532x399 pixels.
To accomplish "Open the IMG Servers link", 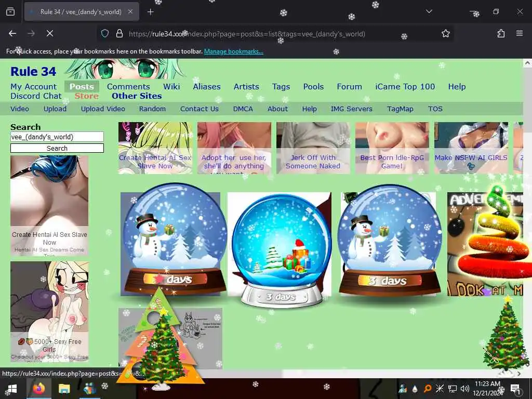I will (x=352, y=109).
